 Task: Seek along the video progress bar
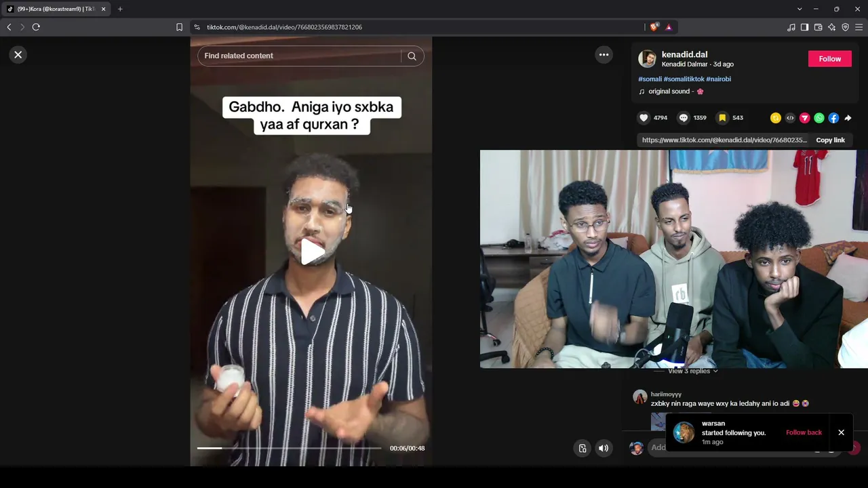(x=289, y=448)
